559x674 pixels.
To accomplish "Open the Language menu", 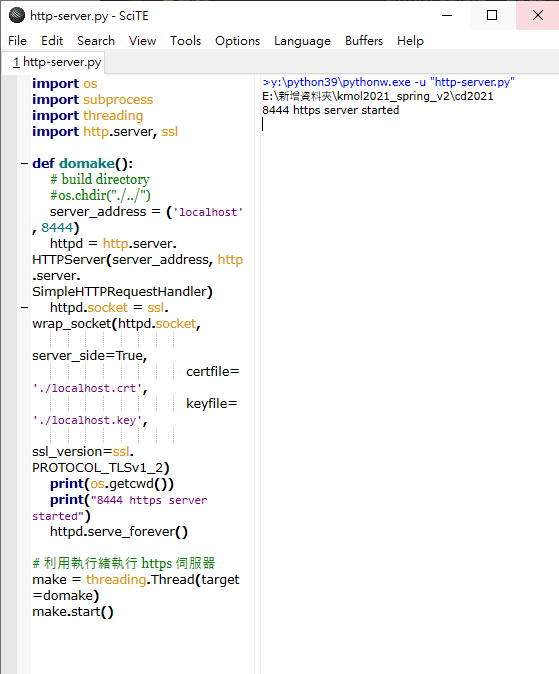I will pos(302,41).
